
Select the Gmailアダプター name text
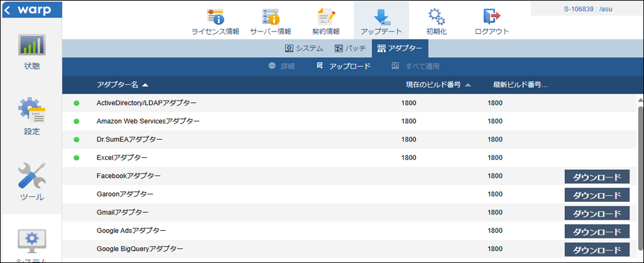(x=123, y=212)
